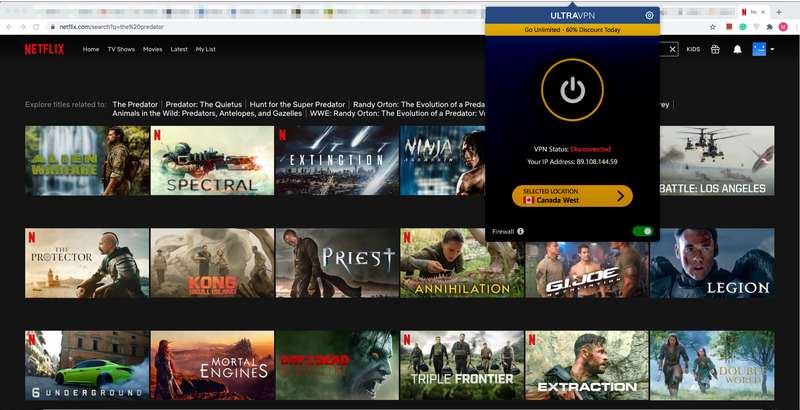Screen dimensions: 800x410
Task: Click the VPN power connect button
Action: coord(572,90)
